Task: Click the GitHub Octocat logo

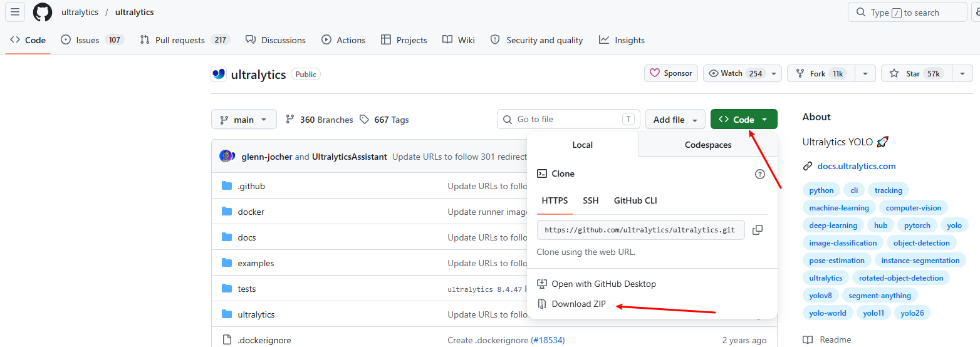Action: [43, 12]
